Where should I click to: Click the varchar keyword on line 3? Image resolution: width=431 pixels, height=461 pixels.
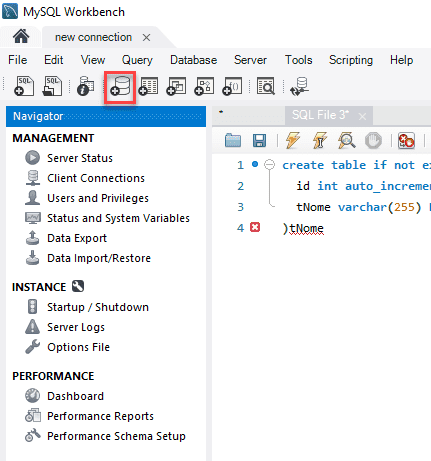pyautogui.click(x=363, y=207)
